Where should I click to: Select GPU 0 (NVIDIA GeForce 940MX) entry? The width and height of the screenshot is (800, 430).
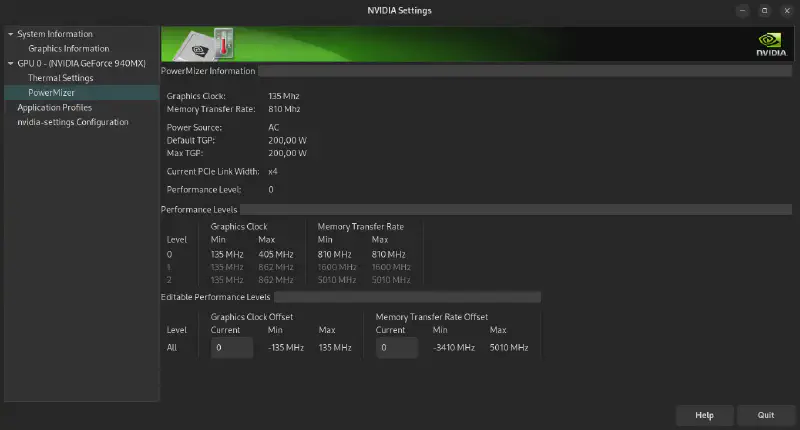coord(84,63)
